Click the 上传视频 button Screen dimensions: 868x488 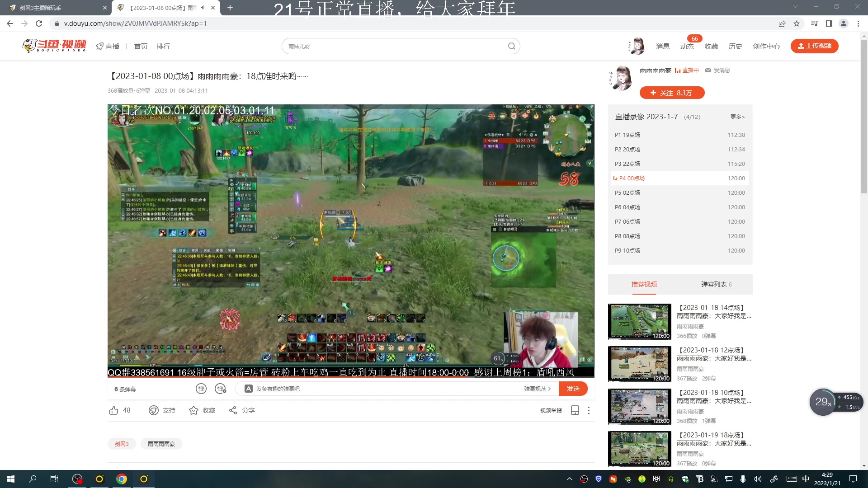(815, 46)
